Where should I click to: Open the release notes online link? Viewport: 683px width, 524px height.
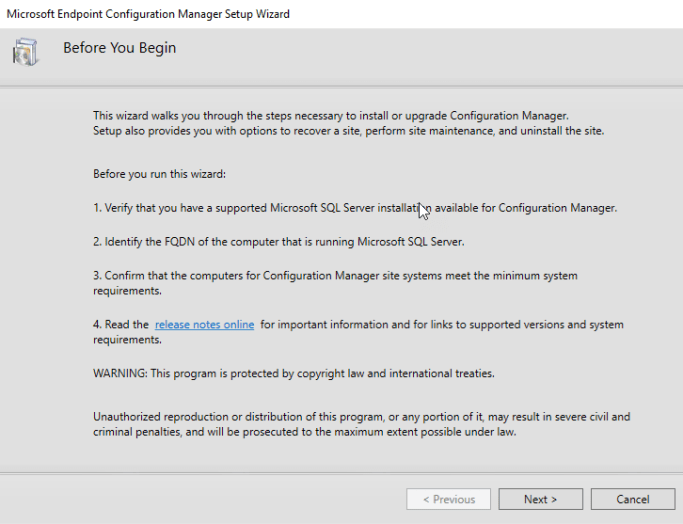tap(204, 325)
